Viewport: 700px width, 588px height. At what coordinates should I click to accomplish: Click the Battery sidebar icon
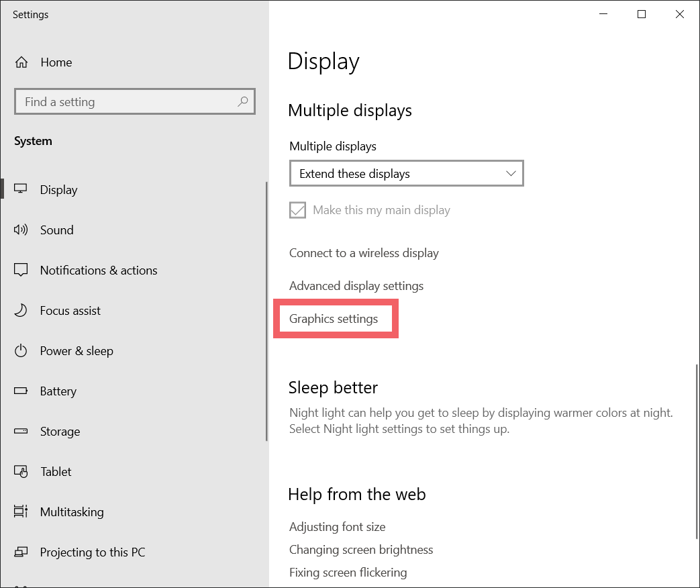pyautogui.click(x=21, y=391)
